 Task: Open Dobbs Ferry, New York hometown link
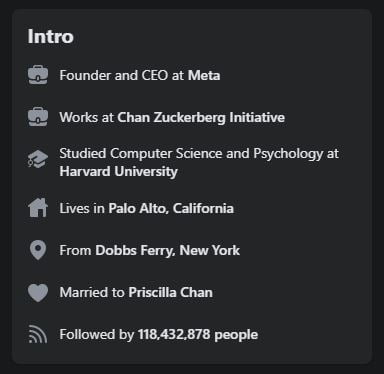click(167, 250)
